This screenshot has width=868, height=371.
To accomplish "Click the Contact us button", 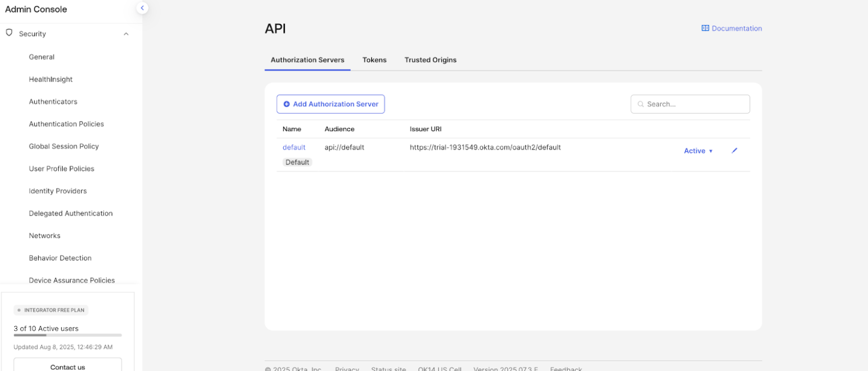I will point(67,366).
